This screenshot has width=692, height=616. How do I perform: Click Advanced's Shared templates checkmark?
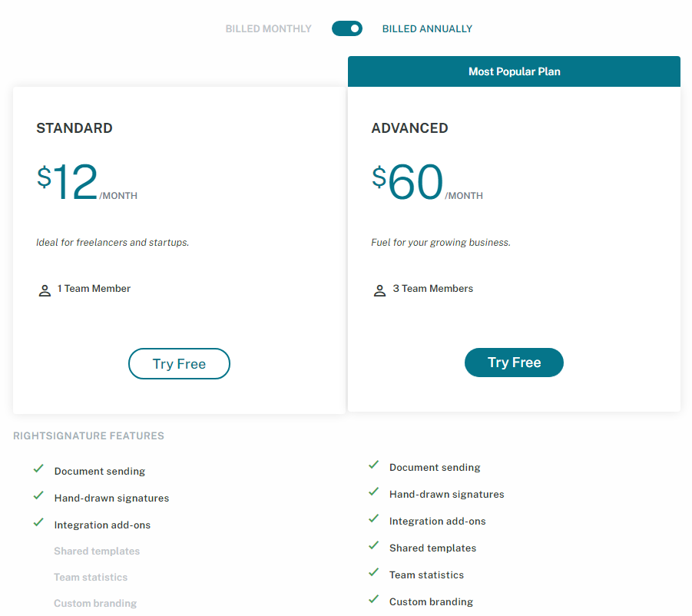tap(374, 545)
